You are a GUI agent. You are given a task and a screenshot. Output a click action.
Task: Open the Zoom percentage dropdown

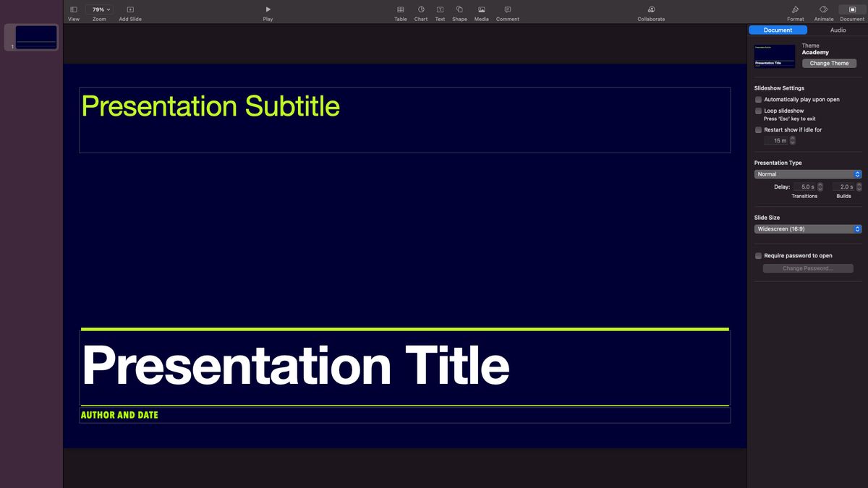tap(98, 9)
